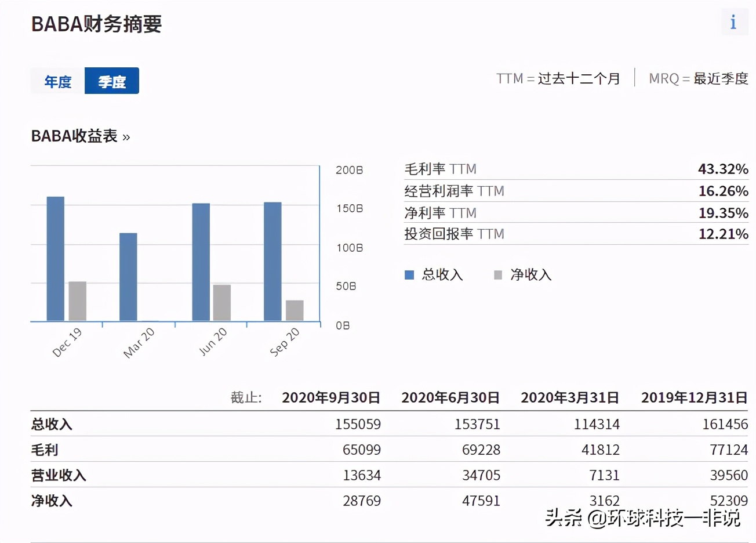Click the 2020年9月30日 column header

(331, 397)
